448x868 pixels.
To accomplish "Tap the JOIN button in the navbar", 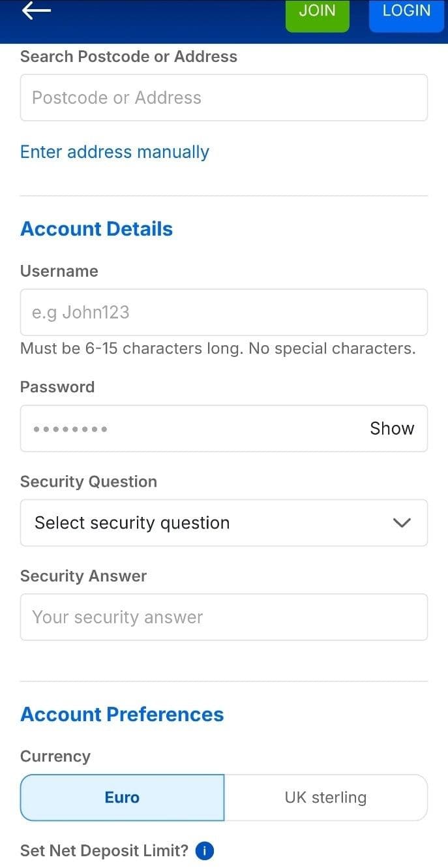I will point(317,10).
